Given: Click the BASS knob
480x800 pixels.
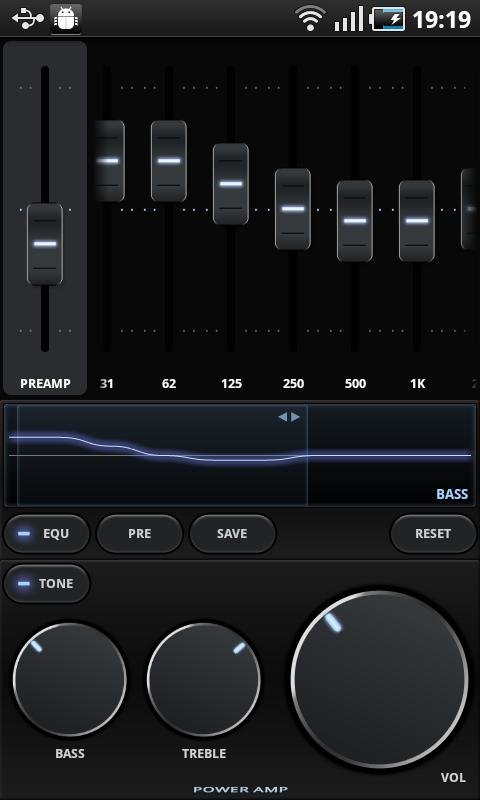Looking at the screenshot, I should (70, 679).
